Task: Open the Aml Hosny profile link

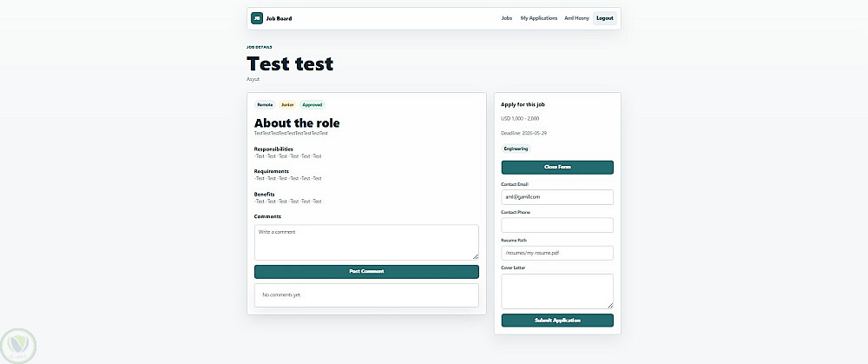Action: pyautogui.click(x=576, y=18)
